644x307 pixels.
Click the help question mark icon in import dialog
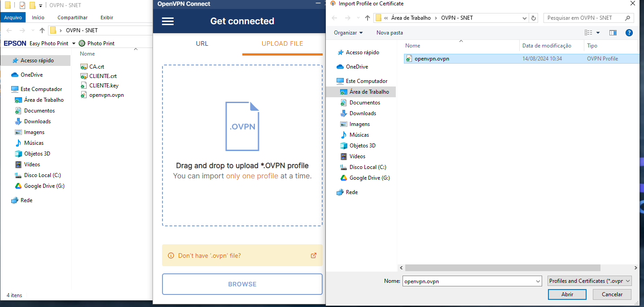[x=629, y=33]
